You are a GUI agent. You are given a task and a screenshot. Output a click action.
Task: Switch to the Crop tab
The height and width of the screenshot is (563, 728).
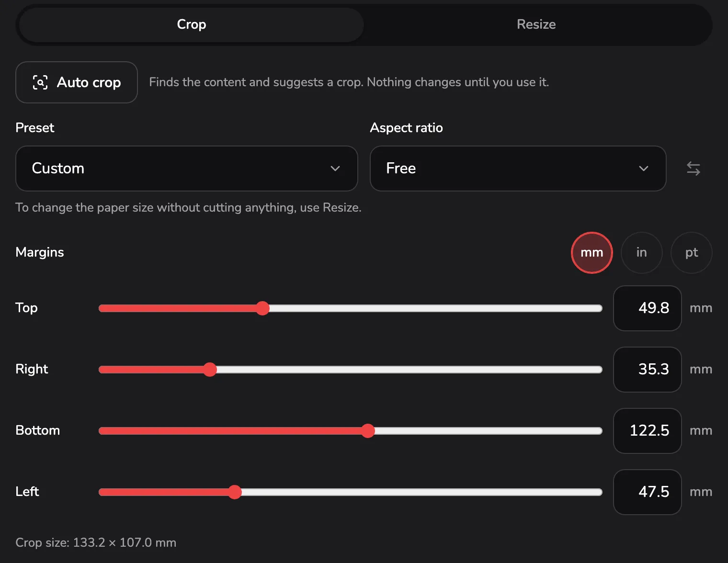pos(192,24)
